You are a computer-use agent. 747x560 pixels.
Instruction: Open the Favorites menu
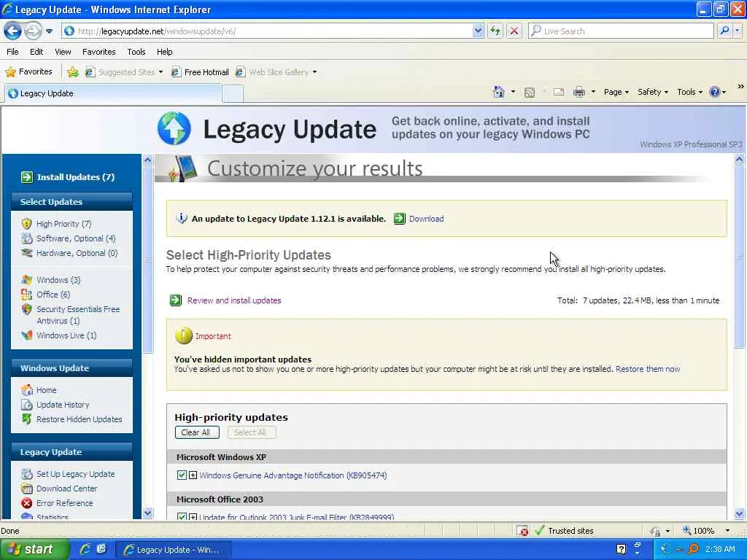[98, 52]
